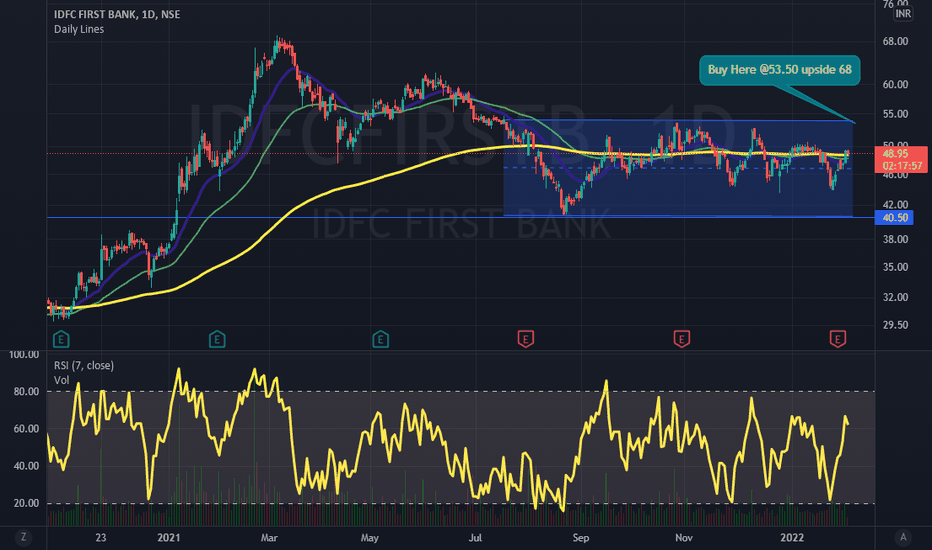932x550 pixels.
Task: Open the red earnings marker above the Nov label
Action: click(x=681, y=339)
